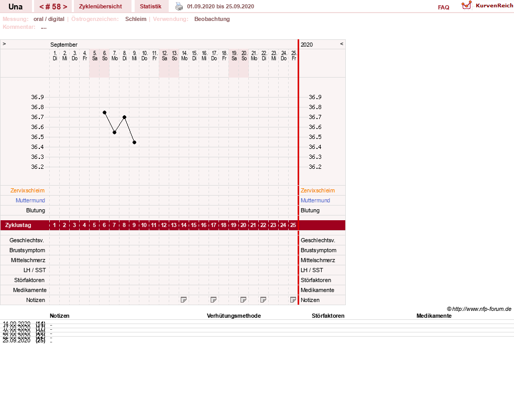This screenshot has width=514, height=420.
Task: Click the Medikamente column header in table
Action: click(x=434, y=316)
